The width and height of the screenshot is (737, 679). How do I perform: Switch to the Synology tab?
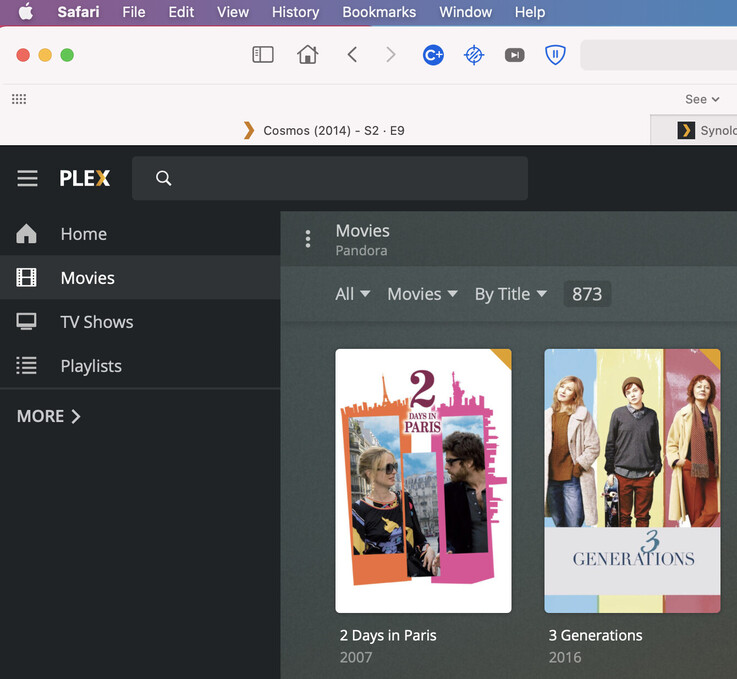(694, 130)
